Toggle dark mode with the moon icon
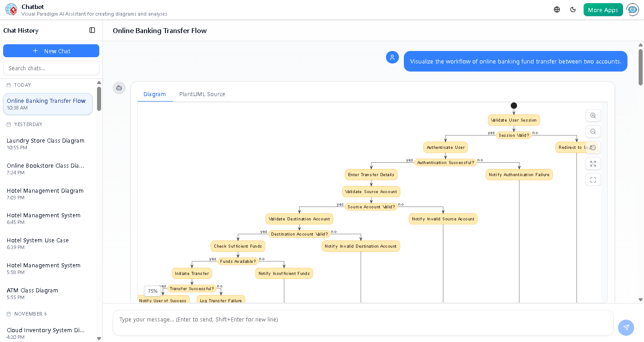Viewport: 644px width, 342px height. (573, 9)
